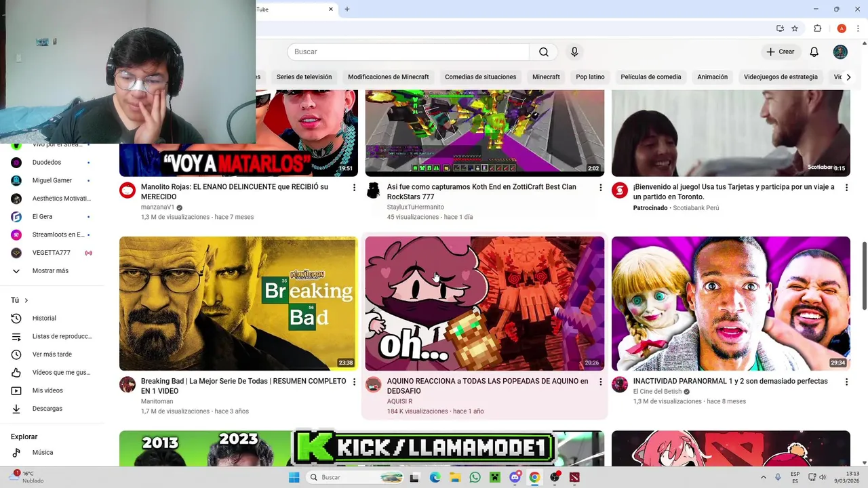The width and height of the screenshot is (868, 488).
Task: Click in the Buscar search field
Action: [x=408, y=52]
